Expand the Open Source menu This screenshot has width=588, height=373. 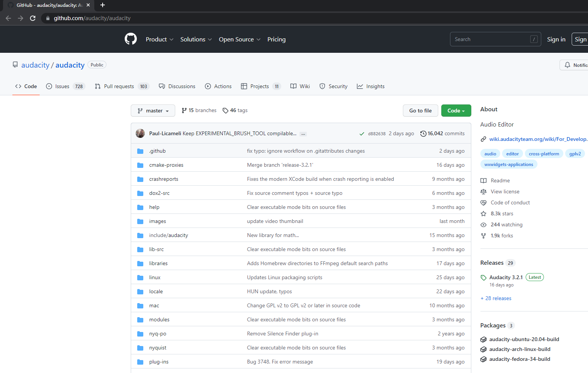pyautogui.click(x=240, y=40)
